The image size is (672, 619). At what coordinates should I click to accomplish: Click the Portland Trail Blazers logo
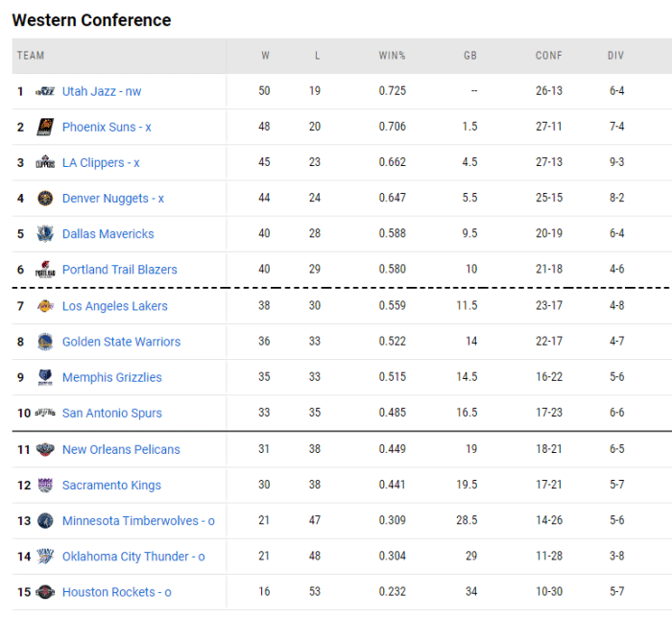click(x=45, y=270)
